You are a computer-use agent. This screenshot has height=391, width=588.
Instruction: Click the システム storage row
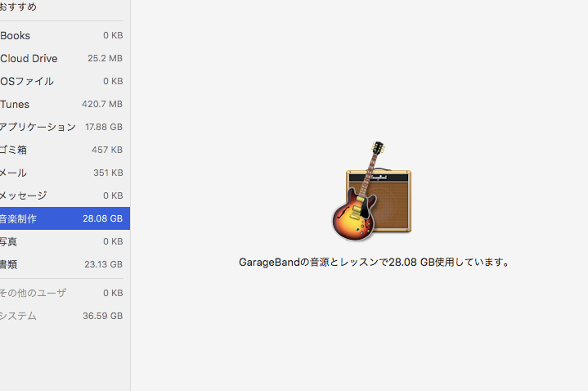tap(65, 316)
